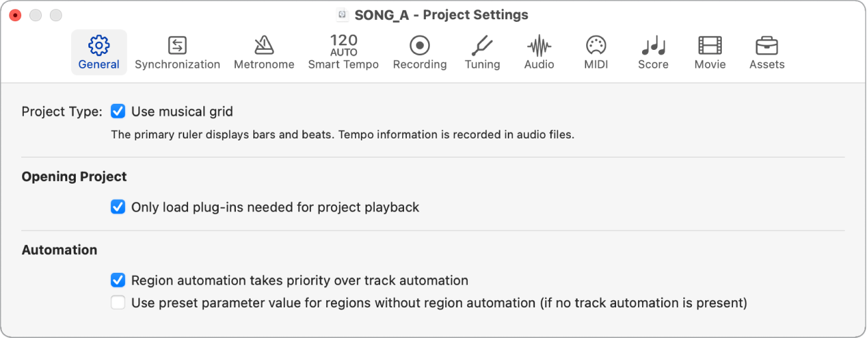Click the SONG_A document proxy icon
The height and width of the screenshot is (338, 868).
pos(343,15)
